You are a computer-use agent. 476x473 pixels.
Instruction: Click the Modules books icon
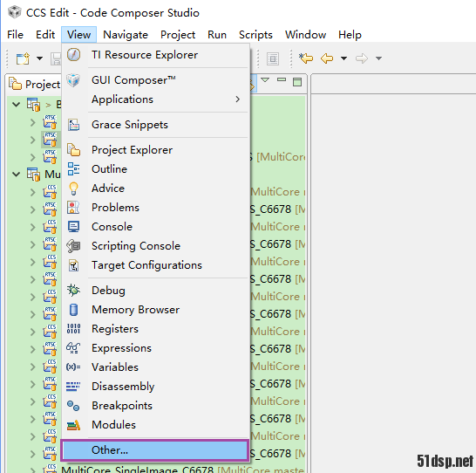pyautogui.click(x=73, y=425)
